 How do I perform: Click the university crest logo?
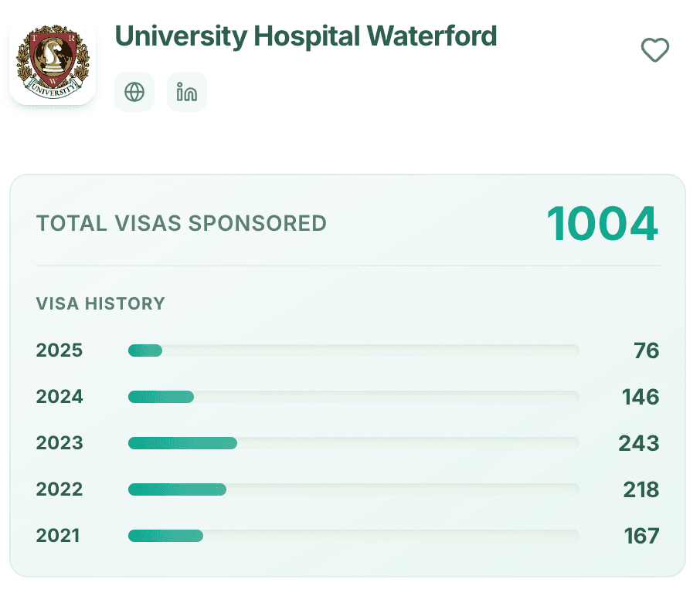tap(53, 62)
